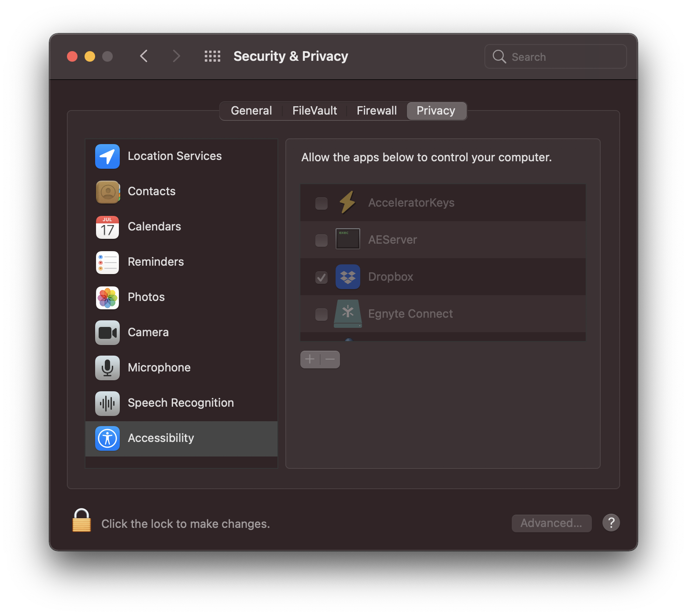
Task: Switch to the FileVault tab
Action: pos(314,111)
